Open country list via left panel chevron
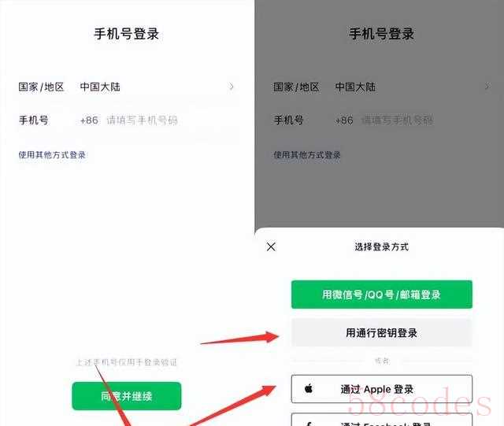Viewport: 504px width, 426px height. [231, 87]
